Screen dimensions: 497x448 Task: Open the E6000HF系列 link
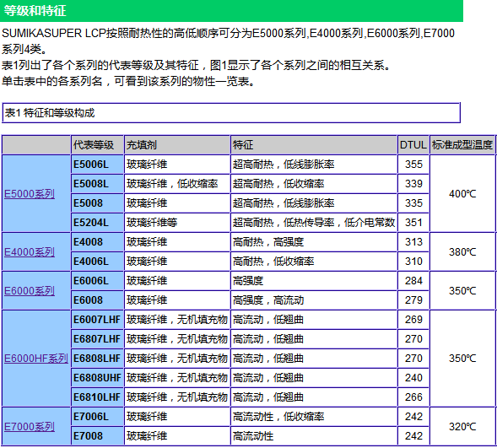point(35,359)
